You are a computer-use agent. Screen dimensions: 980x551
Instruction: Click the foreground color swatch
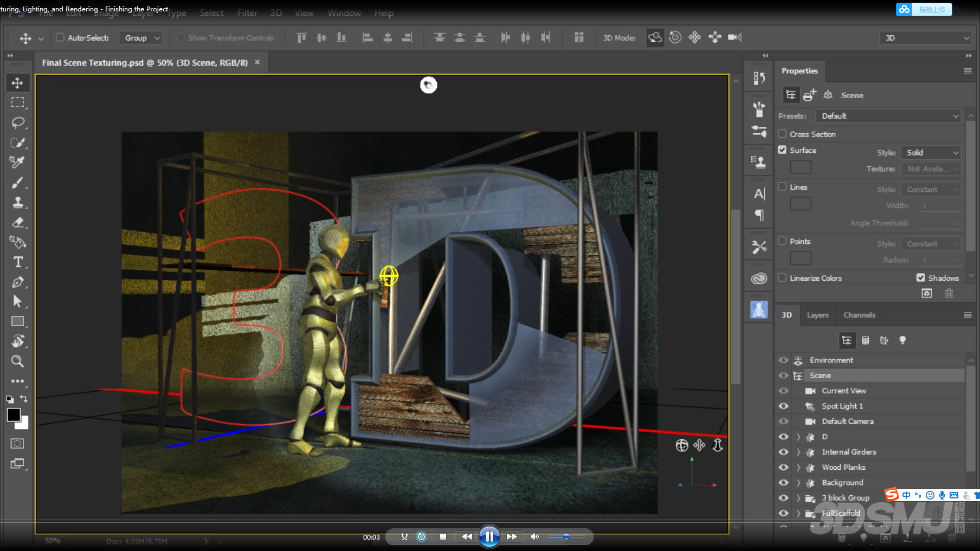point(14,415)
